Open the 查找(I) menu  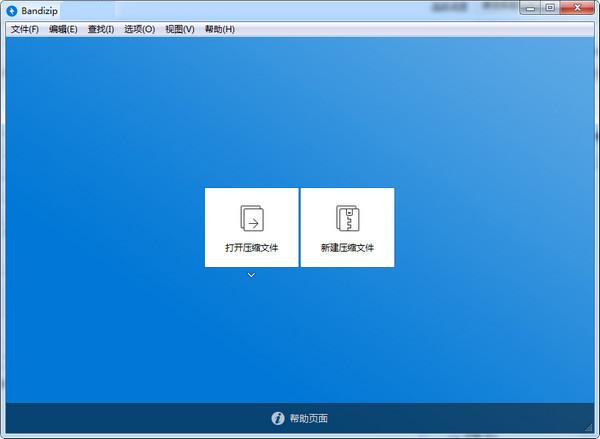point(101,29)
